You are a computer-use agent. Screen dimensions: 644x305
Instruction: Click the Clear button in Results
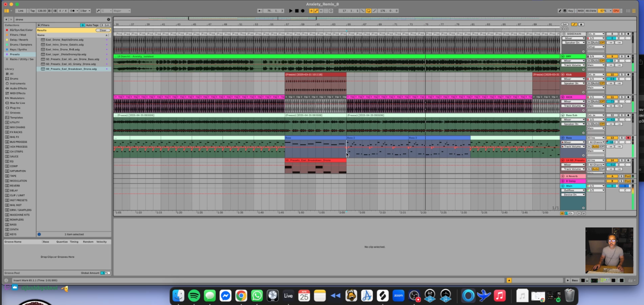pyautogui.click(x=103, y=30)
